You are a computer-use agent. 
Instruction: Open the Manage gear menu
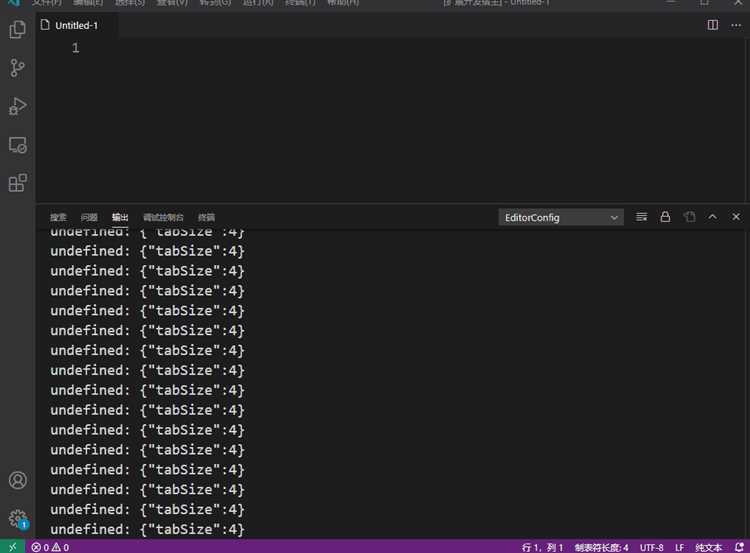click(x=18, y=518)
